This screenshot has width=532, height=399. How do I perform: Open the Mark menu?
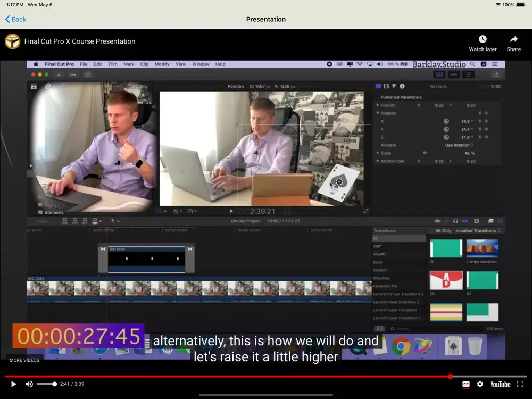[x=129, y=64]
